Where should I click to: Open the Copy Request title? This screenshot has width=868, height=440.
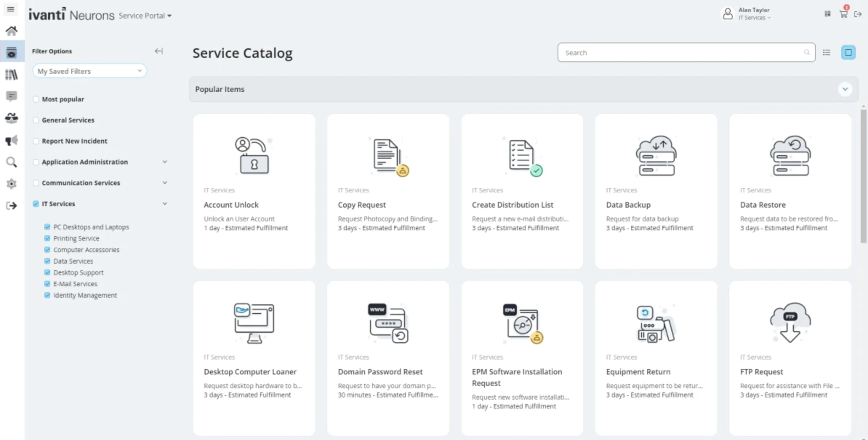pos(362,205)
